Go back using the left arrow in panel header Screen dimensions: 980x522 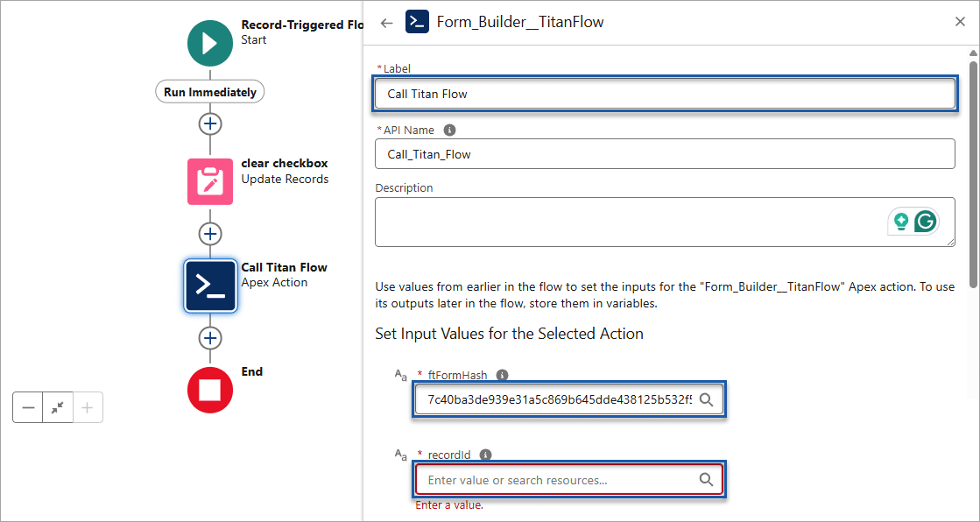tap(387, 23)
